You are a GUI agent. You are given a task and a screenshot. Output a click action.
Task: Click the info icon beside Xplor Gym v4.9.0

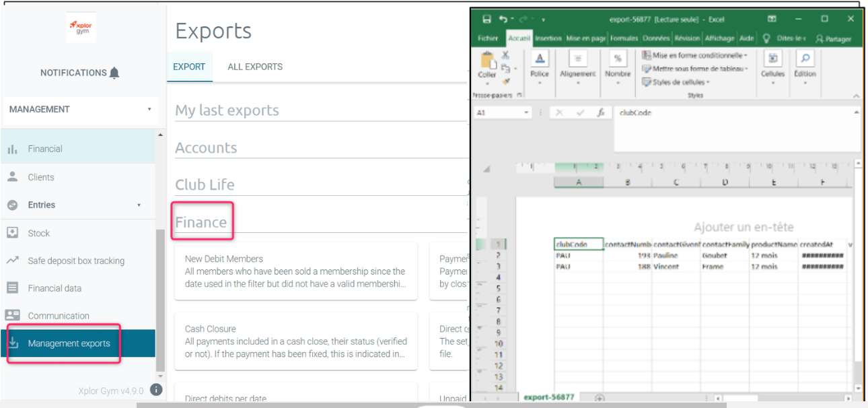pos(156,390)
